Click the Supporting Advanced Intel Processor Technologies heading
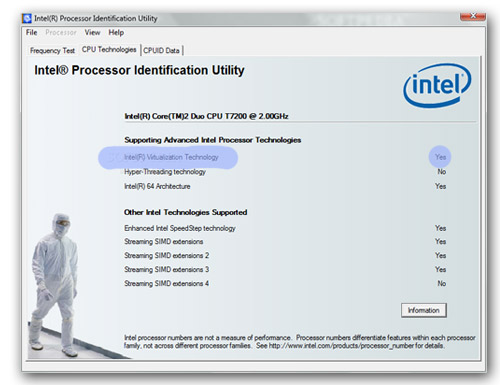 coord(213,140)
